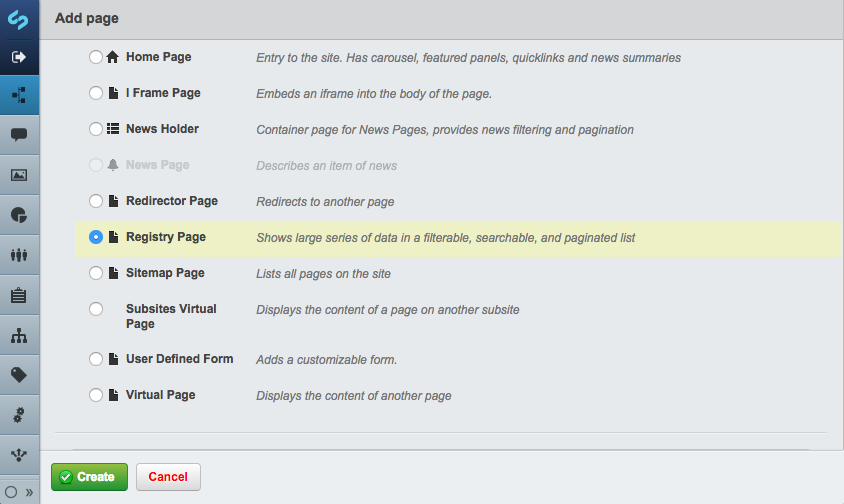Expand the sidebar with double chevron
The height and width of the screenshot is (504, 844).
[29, 492]
